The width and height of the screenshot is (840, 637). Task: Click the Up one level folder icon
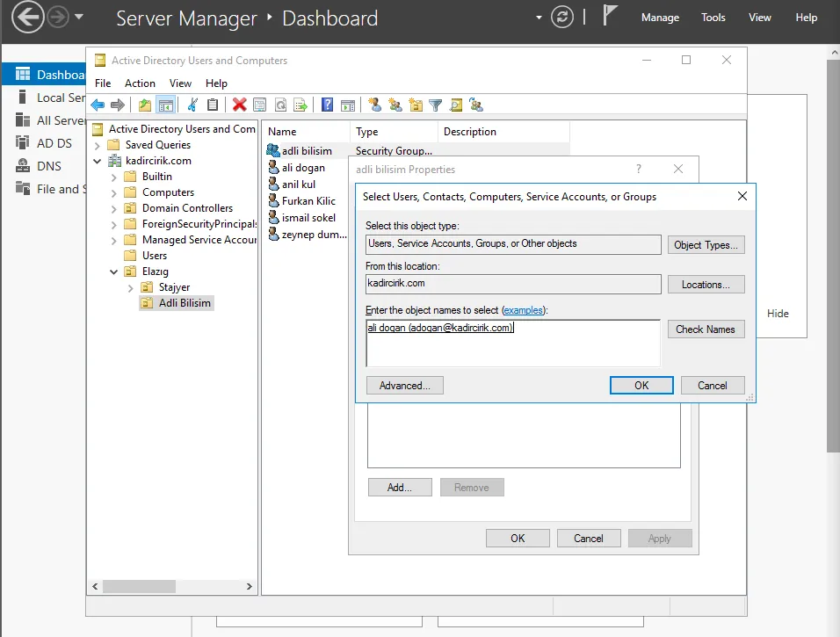tap(145, 105)
